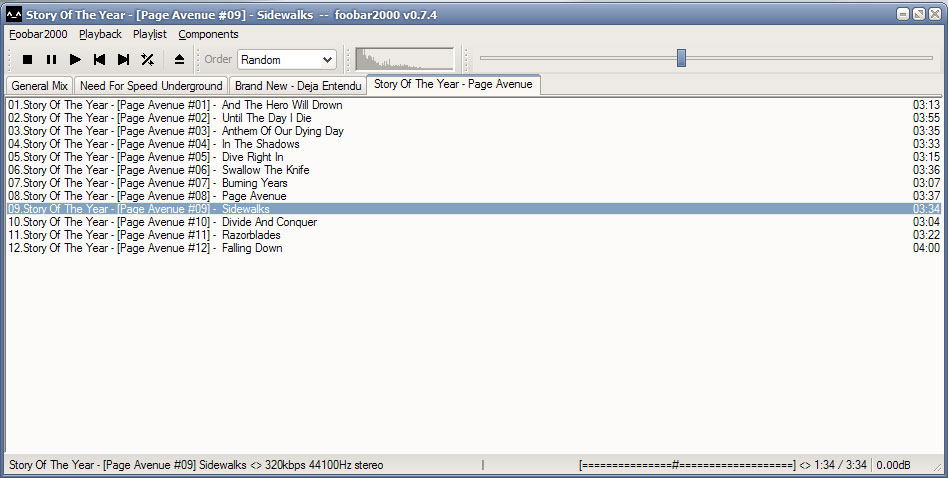Select track 08 Page Avenue

pyautogui.click(x=473, y=196)
